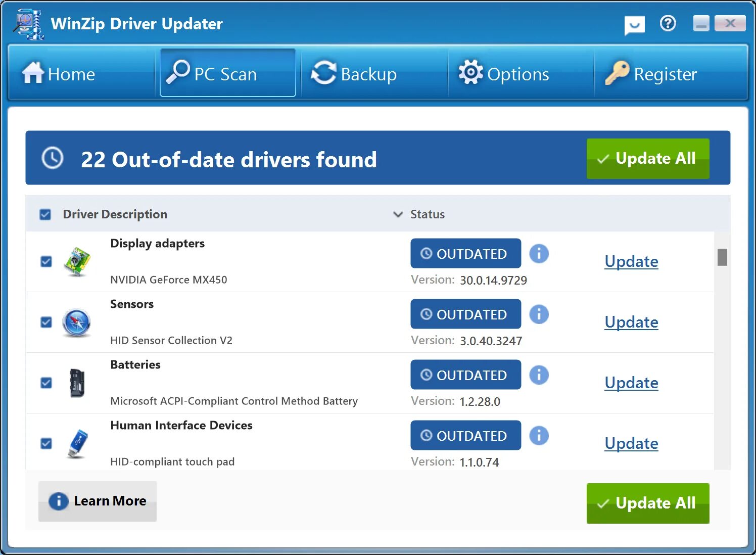Click the clock icon beside drivers found
The width and height of the screenshot is (756, 555).
click(x=53, y=158)
